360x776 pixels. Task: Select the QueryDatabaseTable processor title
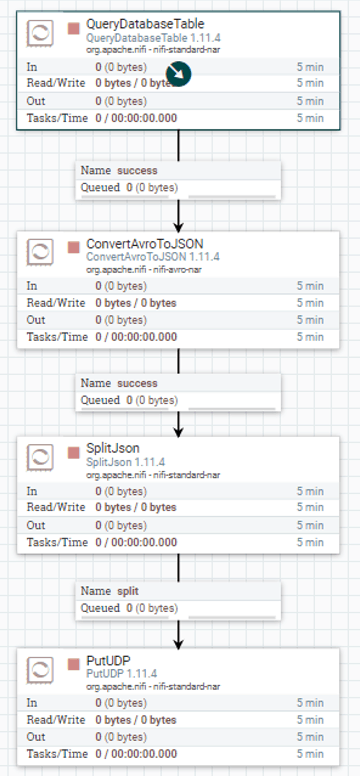coord(145,24)
